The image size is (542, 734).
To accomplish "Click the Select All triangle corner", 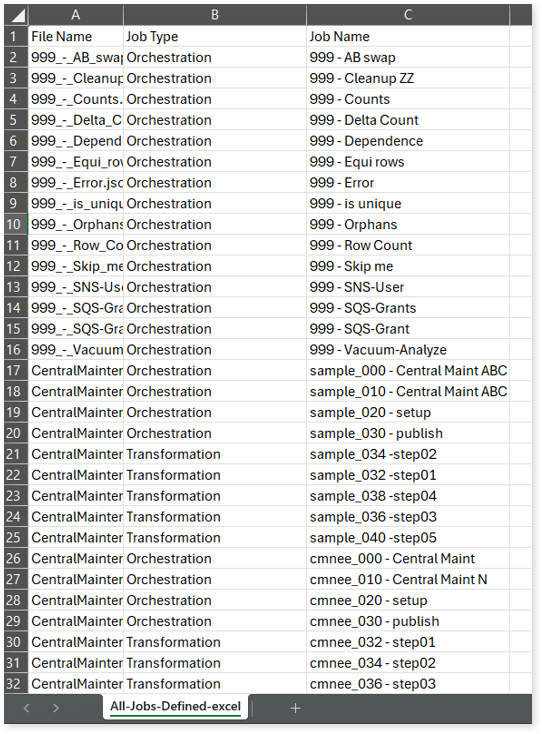I will 17,15.
